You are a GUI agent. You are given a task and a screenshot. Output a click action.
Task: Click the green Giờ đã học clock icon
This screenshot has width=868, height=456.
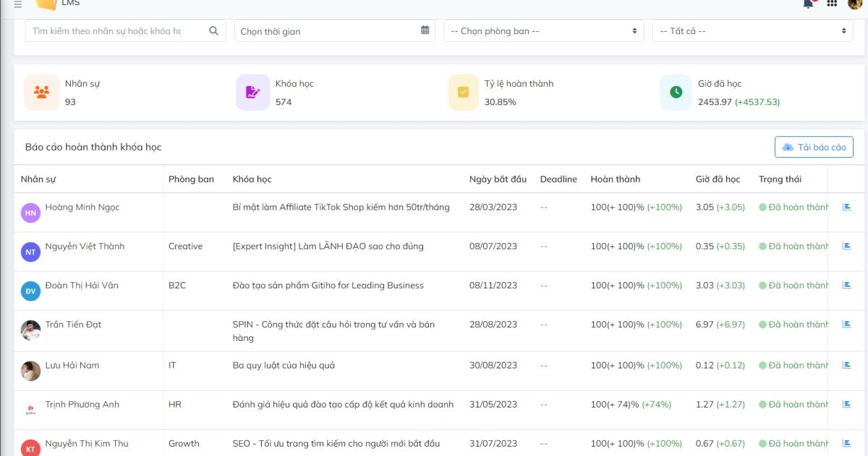click(674, 92)
